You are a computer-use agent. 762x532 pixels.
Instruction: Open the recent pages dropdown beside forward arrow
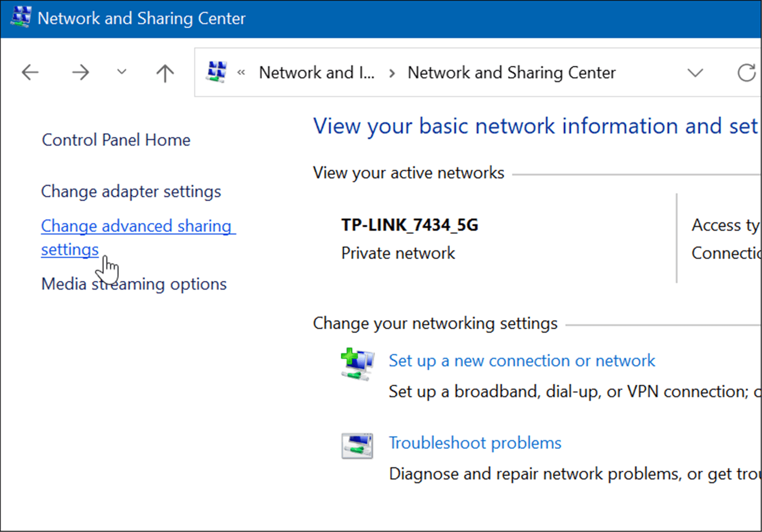(121, 72)
